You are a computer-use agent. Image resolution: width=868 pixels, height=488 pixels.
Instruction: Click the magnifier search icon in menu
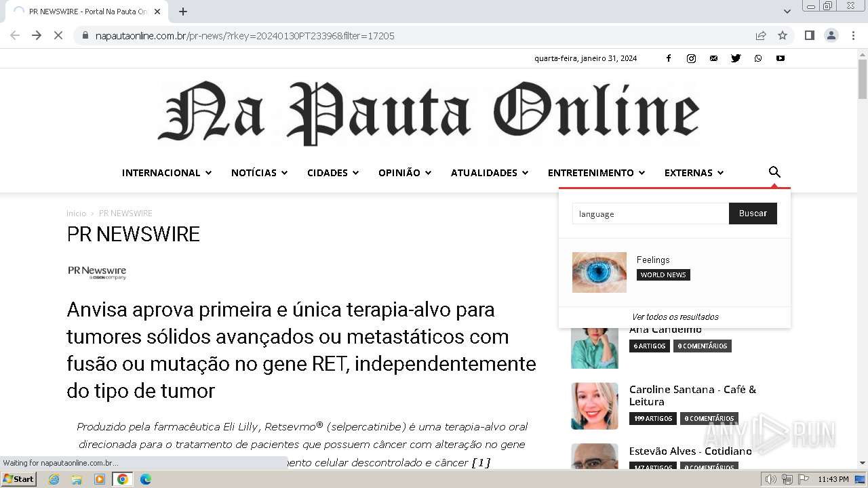click(774, 172)
